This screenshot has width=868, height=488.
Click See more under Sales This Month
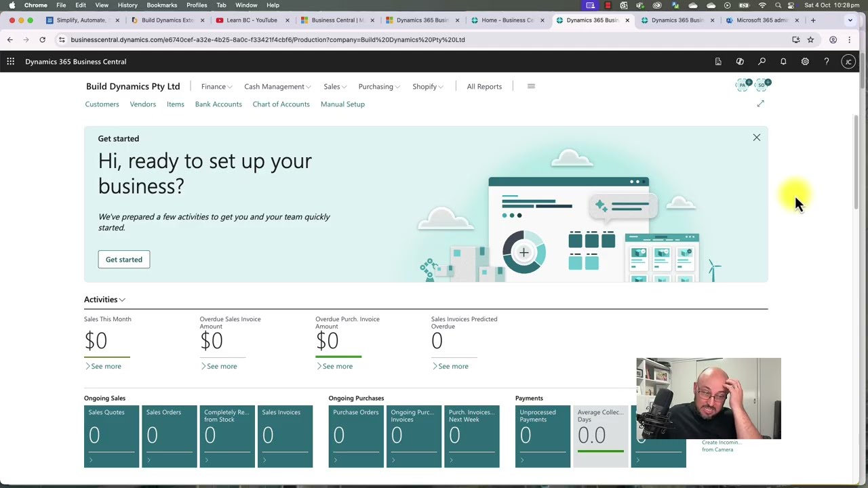[x=103, y=367]
